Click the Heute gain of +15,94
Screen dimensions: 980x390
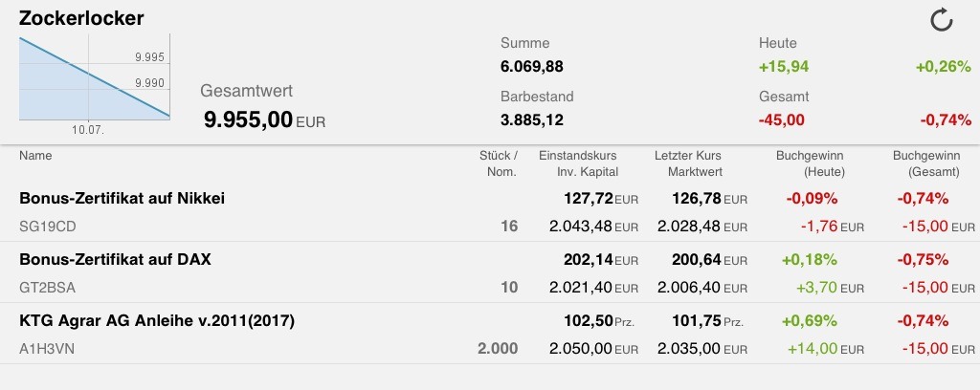tap(782, 66)
